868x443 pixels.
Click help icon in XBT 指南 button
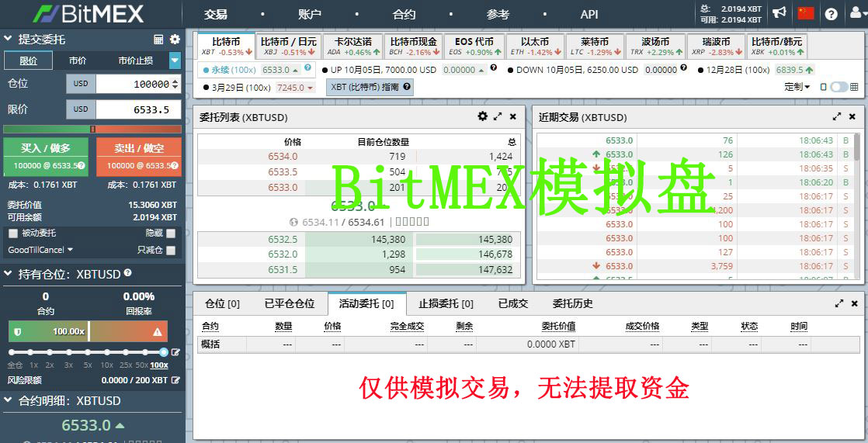pyautogui.click(x=407, y=87)
